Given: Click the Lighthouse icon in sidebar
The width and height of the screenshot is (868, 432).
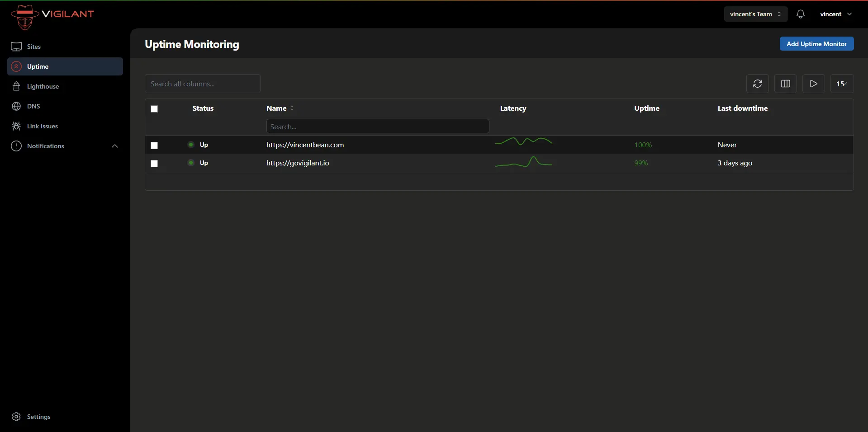Looking at the screenshot, I should click(x=16, y=86).
